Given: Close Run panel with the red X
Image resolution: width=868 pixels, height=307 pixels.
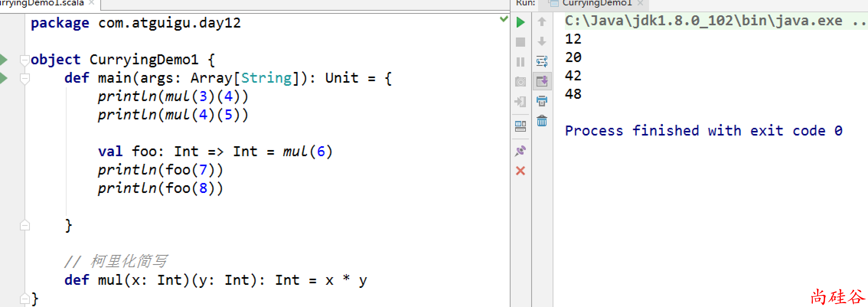Looking at the screenshot, I should [520, 171].
